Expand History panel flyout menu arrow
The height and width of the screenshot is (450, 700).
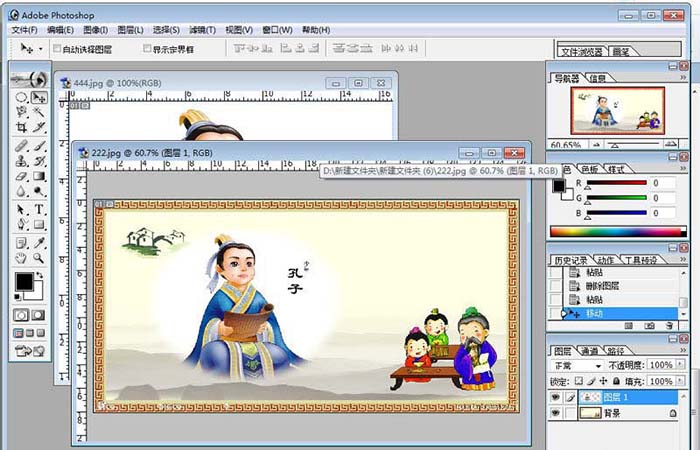tap(683, 259)
